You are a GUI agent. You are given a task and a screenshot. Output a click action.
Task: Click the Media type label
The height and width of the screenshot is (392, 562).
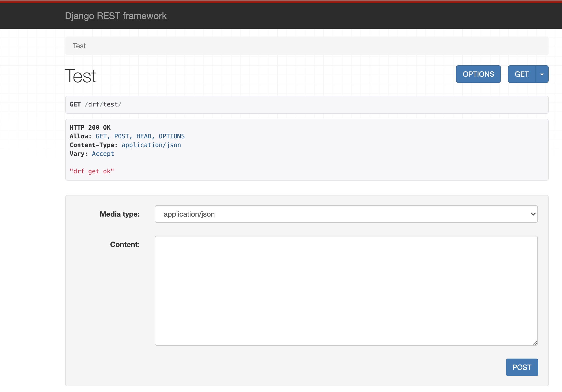[x=120, y=214]
